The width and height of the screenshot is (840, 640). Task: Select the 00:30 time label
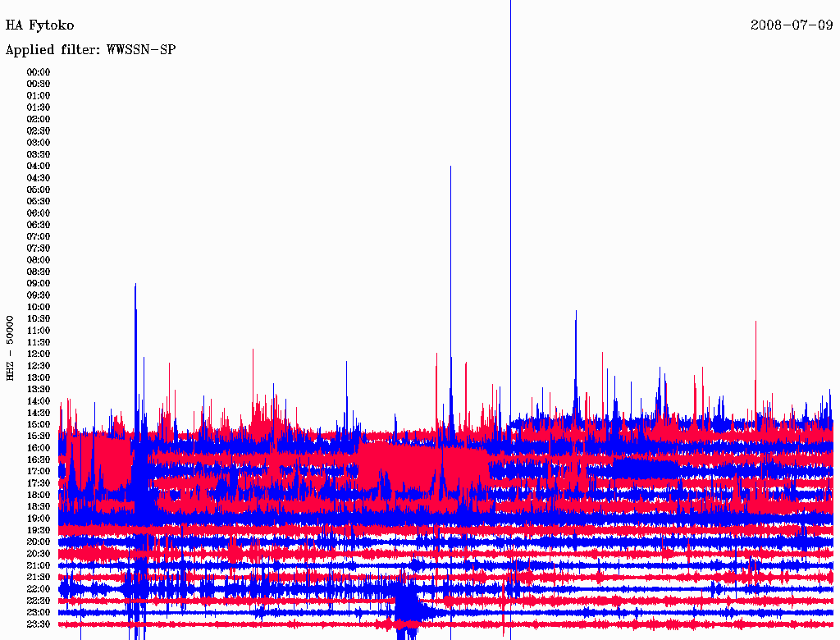point(38,85)
